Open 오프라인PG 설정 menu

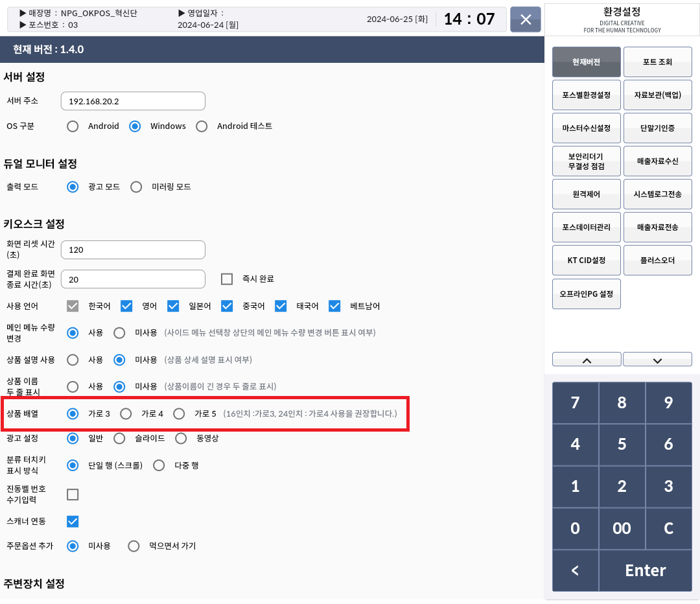pos(587,294)
